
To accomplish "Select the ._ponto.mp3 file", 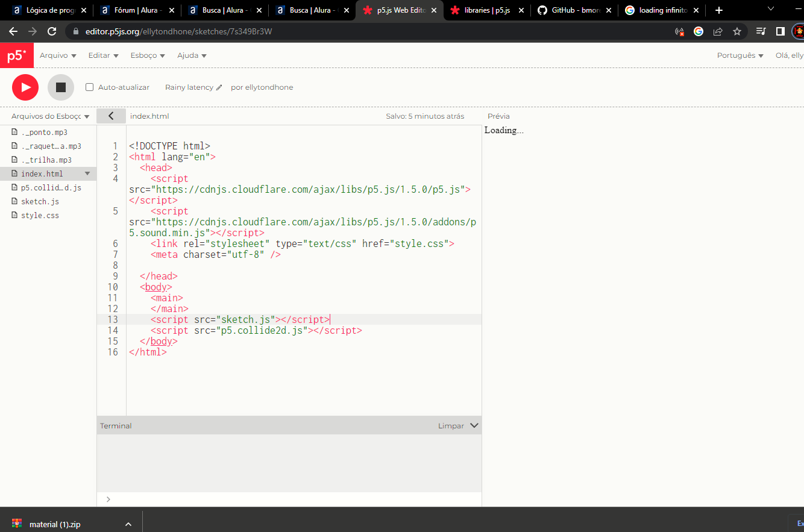I will (x=44, y=132).
